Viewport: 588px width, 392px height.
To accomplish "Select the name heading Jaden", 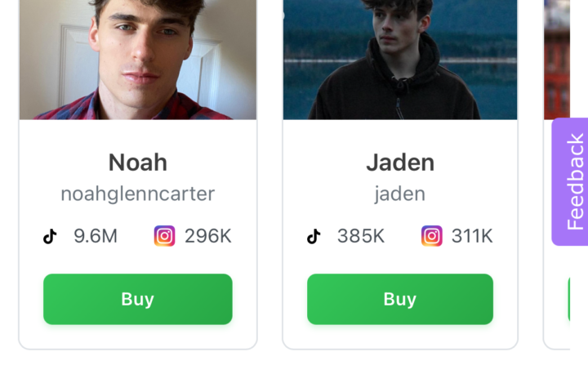I will 400,163.
